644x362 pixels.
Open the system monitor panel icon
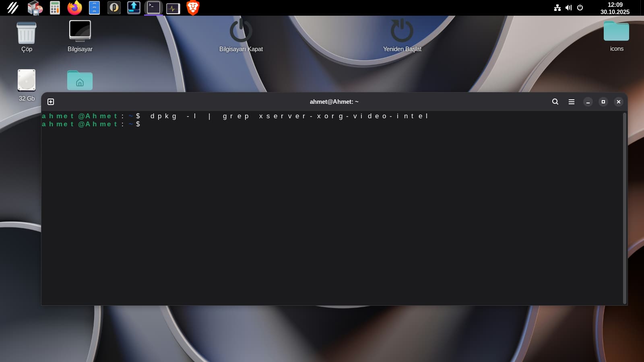[x=173, y=8]
